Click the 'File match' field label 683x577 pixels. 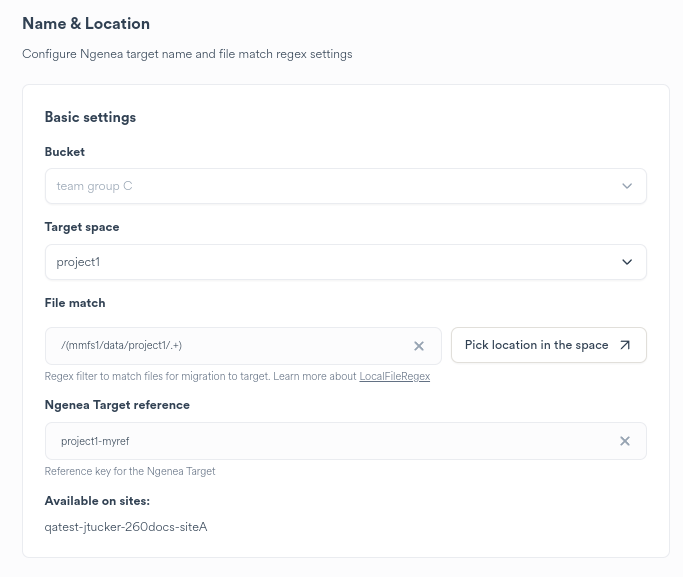[75, 302]
